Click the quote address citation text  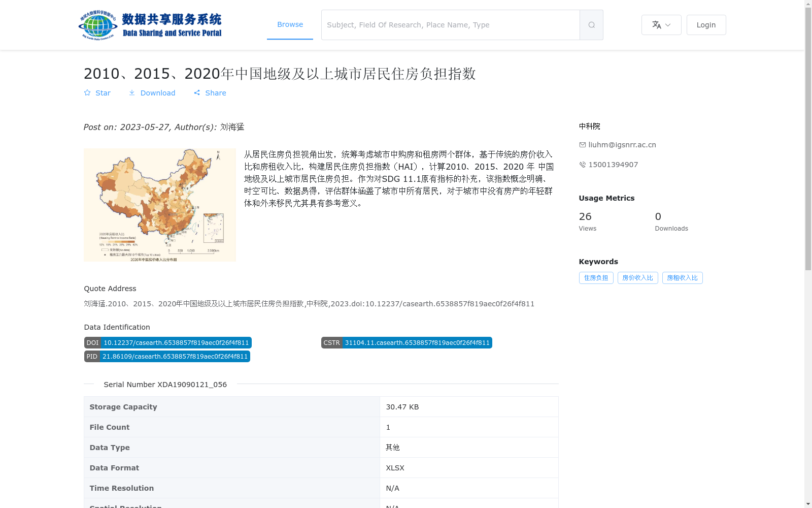click(309, 304)
